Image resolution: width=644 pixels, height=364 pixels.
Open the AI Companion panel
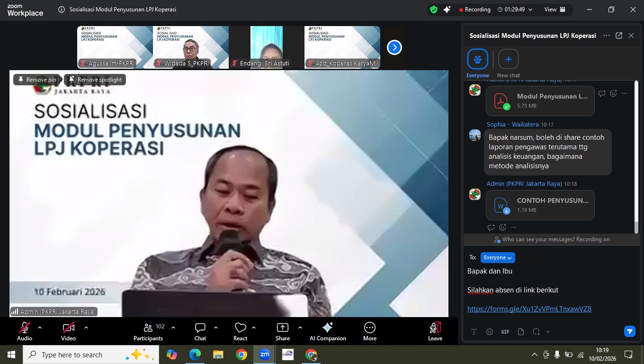[x=327, y=331]
